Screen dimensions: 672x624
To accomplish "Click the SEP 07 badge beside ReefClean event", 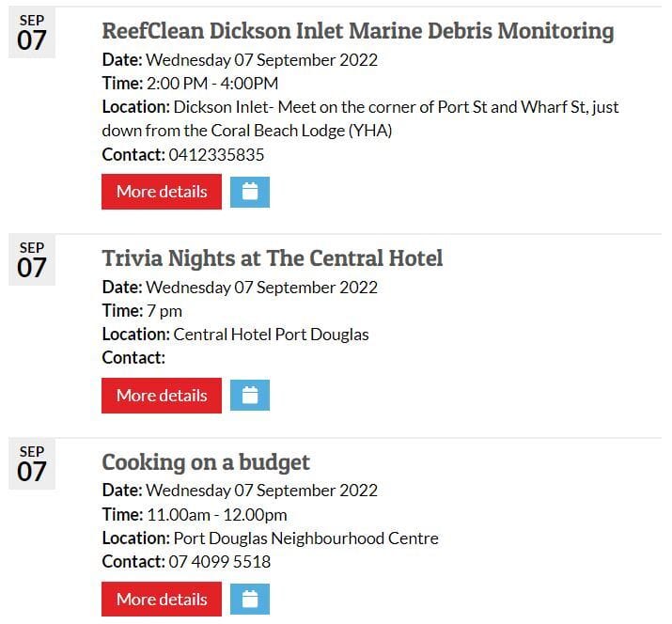I will (32, 34).
